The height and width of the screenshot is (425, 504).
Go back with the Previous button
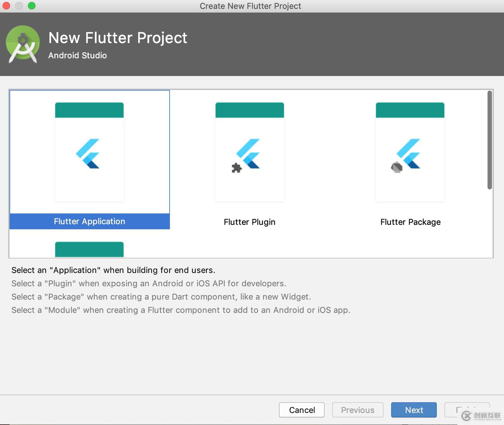click(x=358, y=410)
